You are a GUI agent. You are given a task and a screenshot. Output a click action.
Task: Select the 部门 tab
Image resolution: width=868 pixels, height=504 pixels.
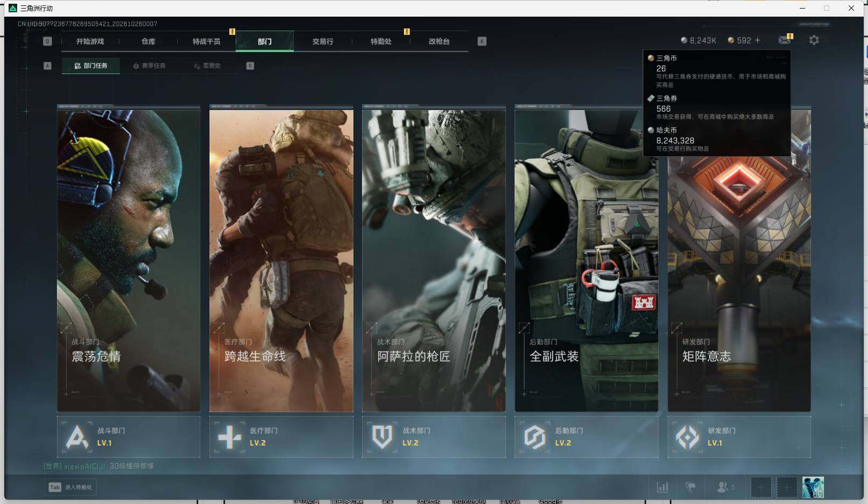click(x=265, y=41)
